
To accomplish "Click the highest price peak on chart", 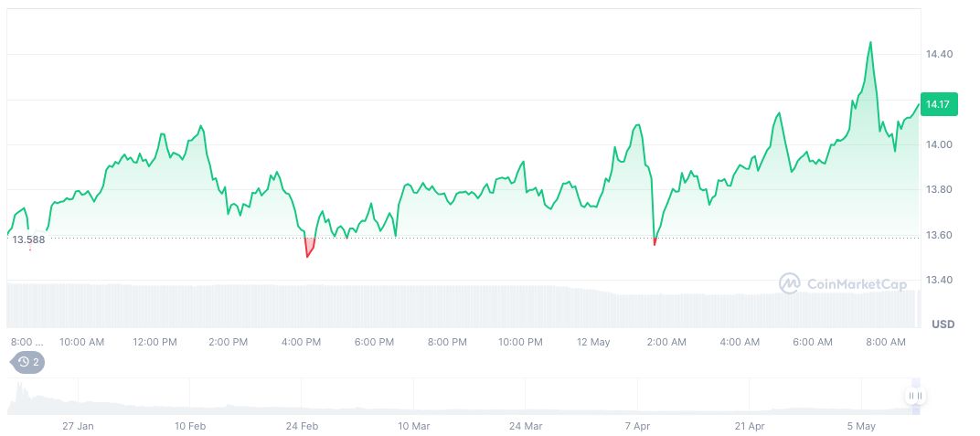I will pos(869,43).
